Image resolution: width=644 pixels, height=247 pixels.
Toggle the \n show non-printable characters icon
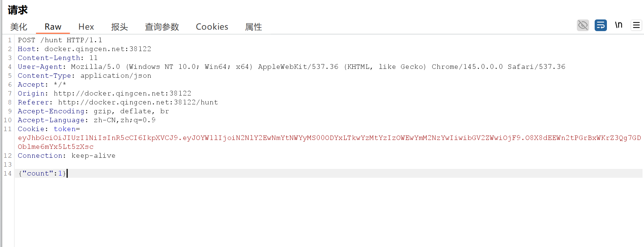click(618, 25)
